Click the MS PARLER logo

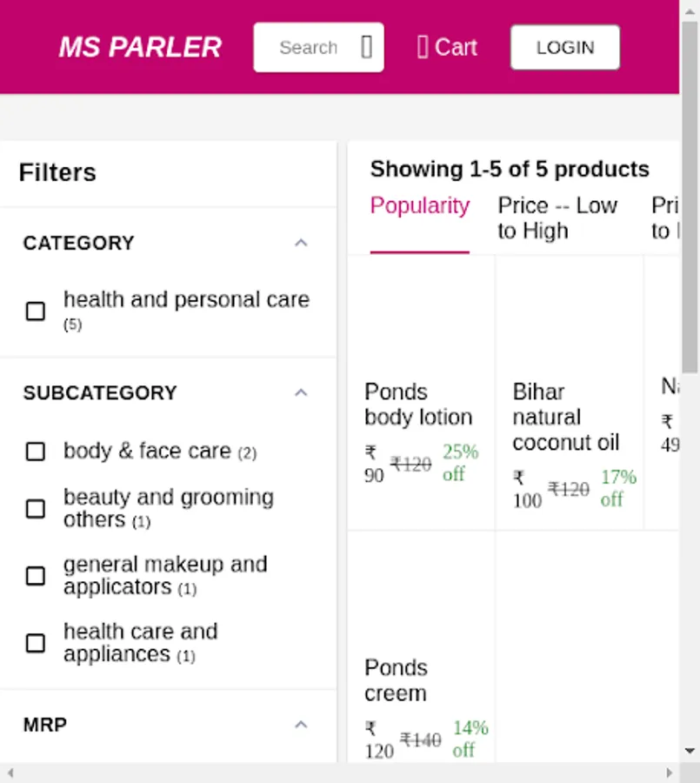[140, 47]
